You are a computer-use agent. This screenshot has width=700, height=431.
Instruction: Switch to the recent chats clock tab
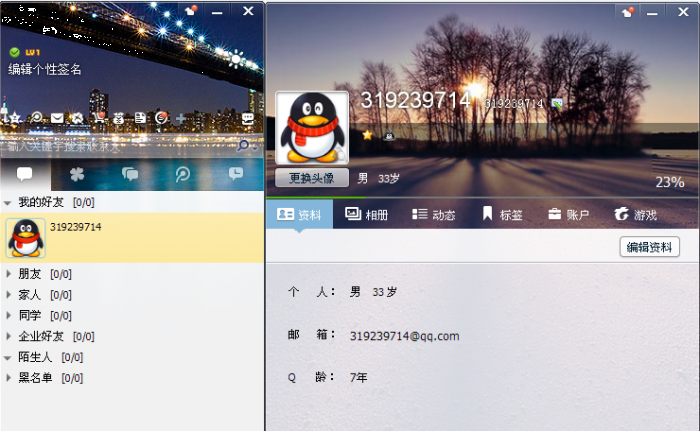tap(236, 174)
